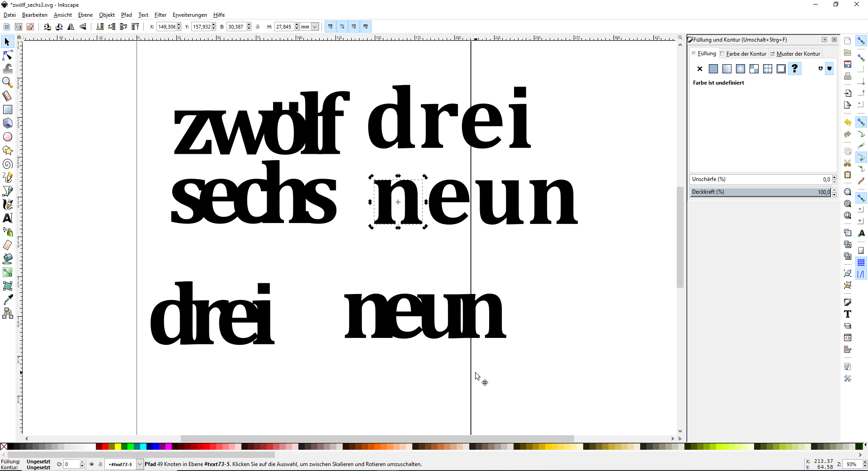
Task: Activate the Zoom tool
Action: click(7, 82)
